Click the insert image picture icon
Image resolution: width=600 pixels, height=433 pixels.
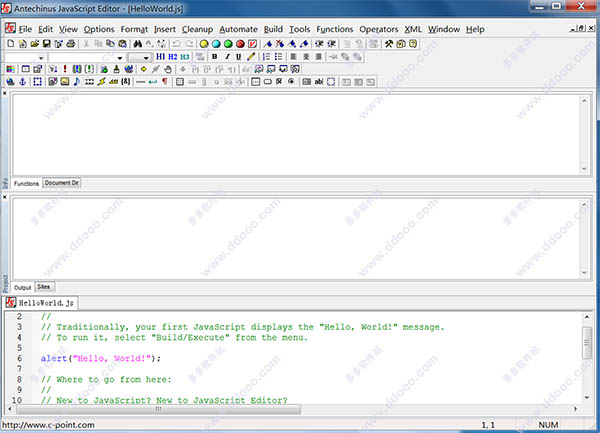(65, 81)
